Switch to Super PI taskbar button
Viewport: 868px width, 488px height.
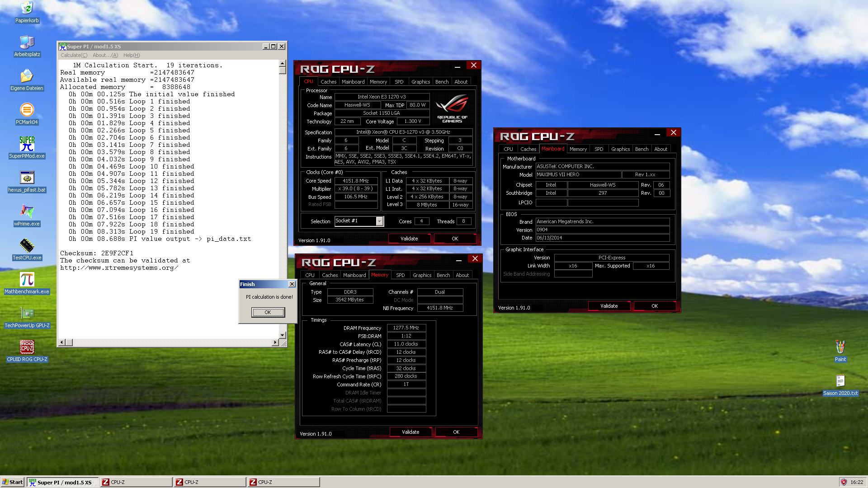pos(62,482)
